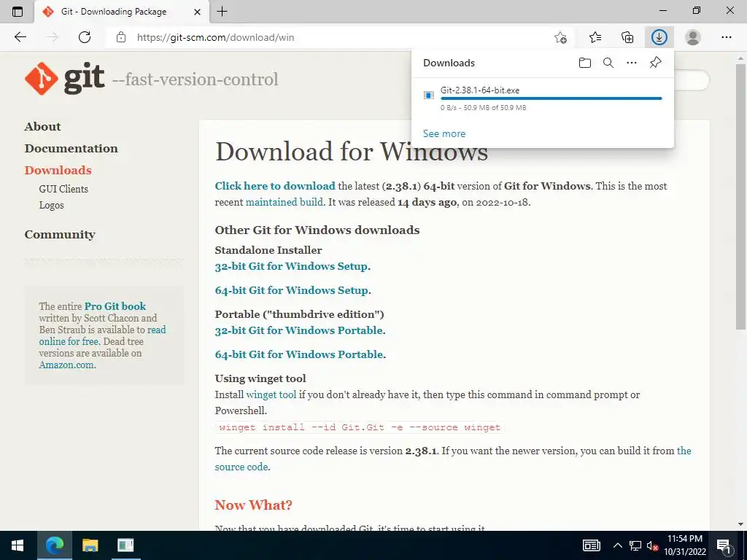Click the taskbar clock and date
This screenshot has width=747, height=560.
click(684, 545)
